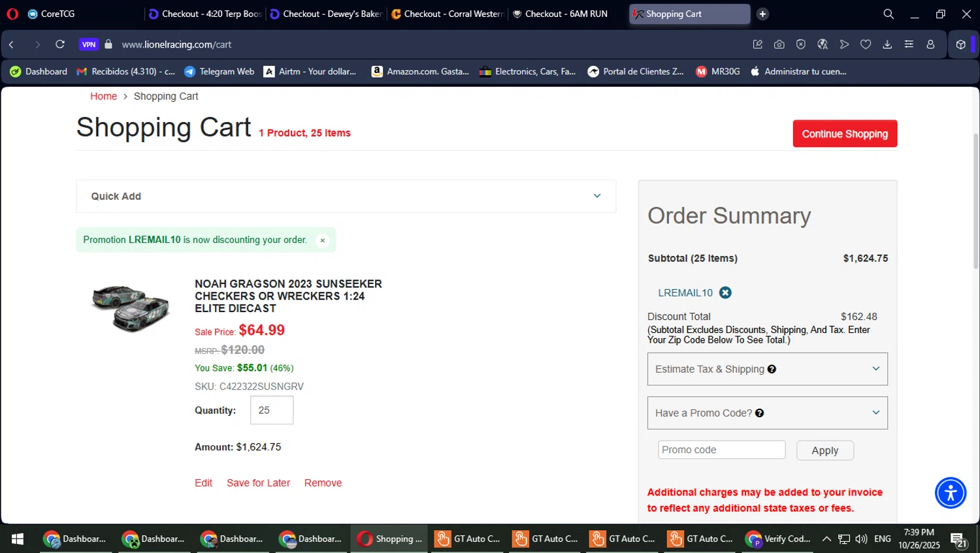Switch to Checkout - Corral Western tab

pyautogui.click(x=447, y=14)
